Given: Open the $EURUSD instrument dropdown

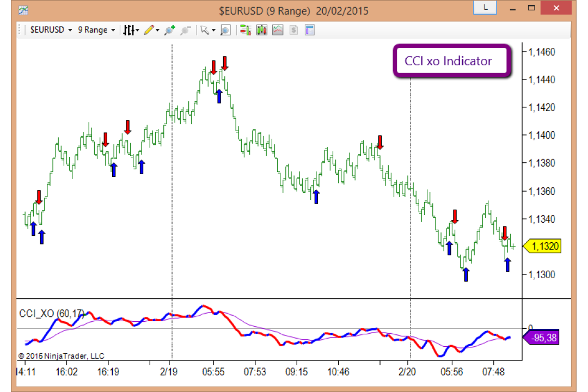Looking at the screenshot, I should 51,30.
